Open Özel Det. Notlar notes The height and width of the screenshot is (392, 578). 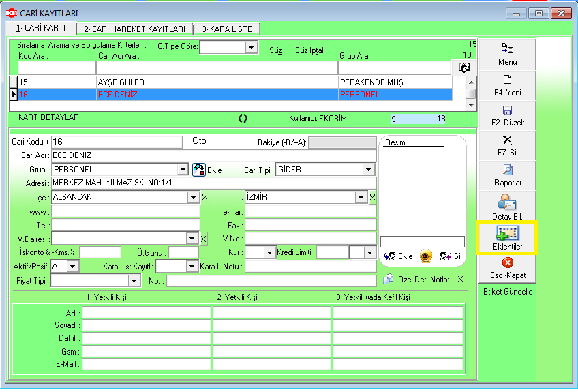[x=416, y=279]
